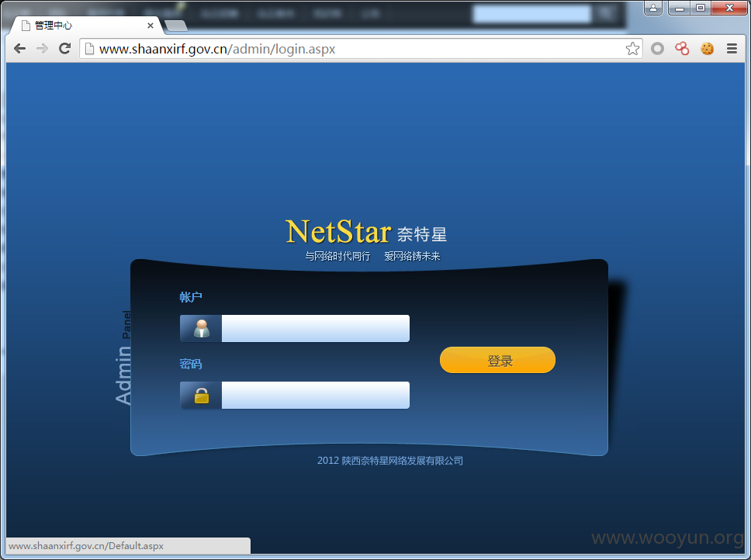Open the Chrome user profile button
The height and width of the screenshot is (560, 751).
tap(652, 8)
